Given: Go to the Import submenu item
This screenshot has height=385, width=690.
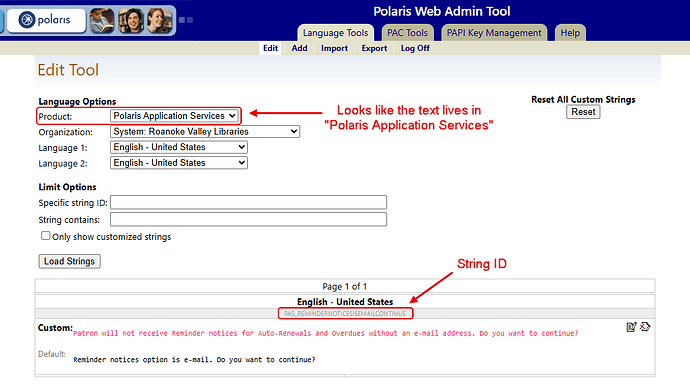Looking at the screenshot, I should pyautogui.click(x=334, y=48).
